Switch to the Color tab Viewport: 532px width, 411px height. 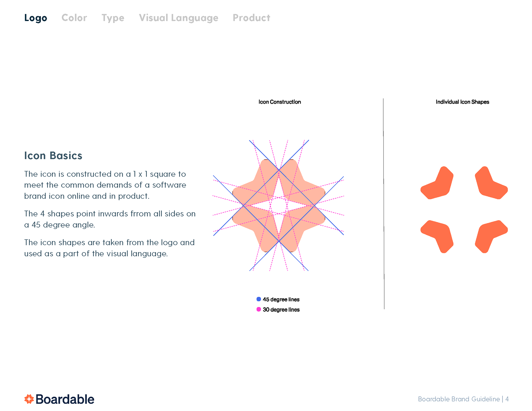click(74, 18)
